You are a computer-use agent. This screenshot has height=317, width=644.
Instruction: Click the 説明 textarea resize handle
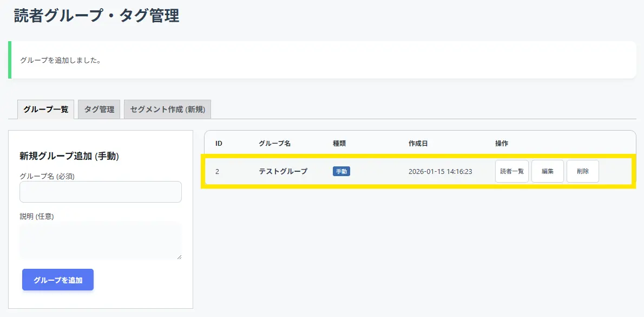coord(179,257)
